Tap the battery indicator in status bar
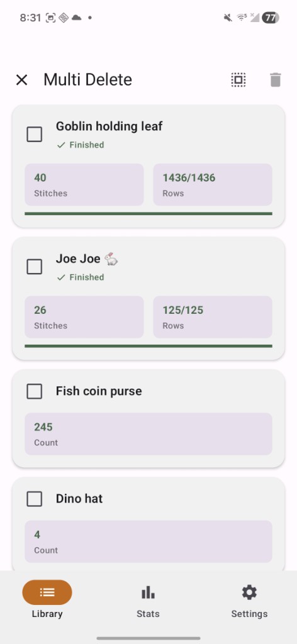297x644 pixels. point(271,18)
